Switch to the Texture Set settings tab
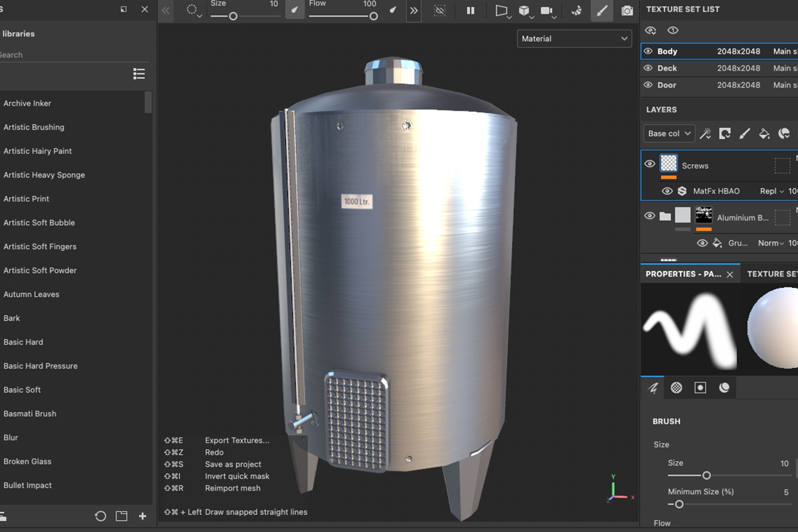798x532 pixels. click(x=771, y=274)
